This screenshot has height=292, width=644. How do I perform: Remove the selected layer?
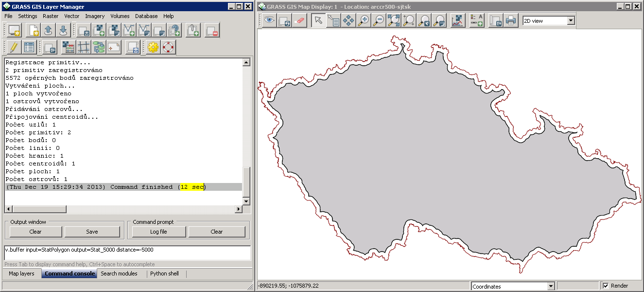point(212,31)
